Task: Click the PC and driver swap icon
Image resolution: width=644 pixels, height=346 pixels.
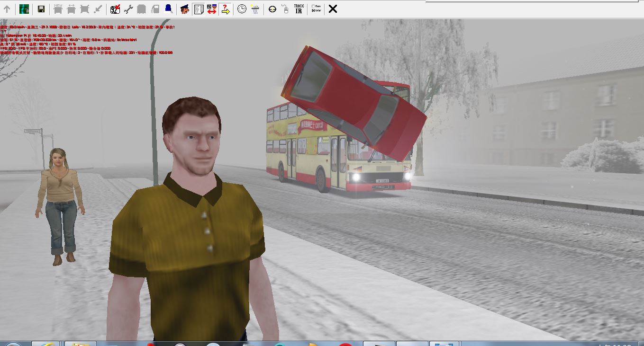Action: click(212, 9)
